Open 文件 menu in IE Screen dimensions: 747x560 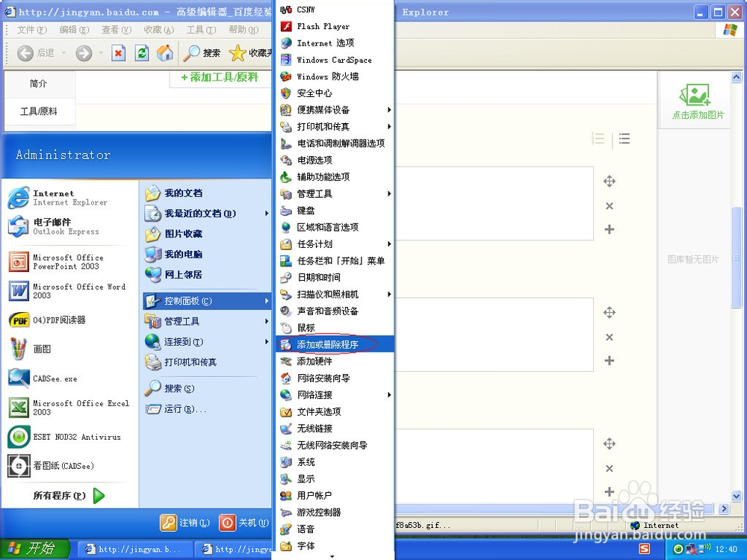tap(32, 30)
